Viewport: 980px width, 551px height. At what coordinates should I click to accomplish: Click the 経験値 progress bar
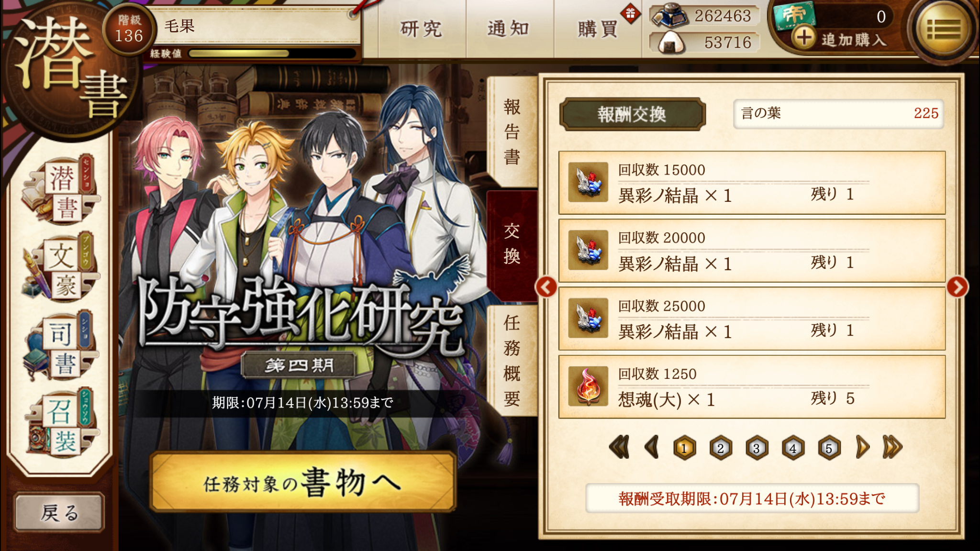tap(273, 53)
